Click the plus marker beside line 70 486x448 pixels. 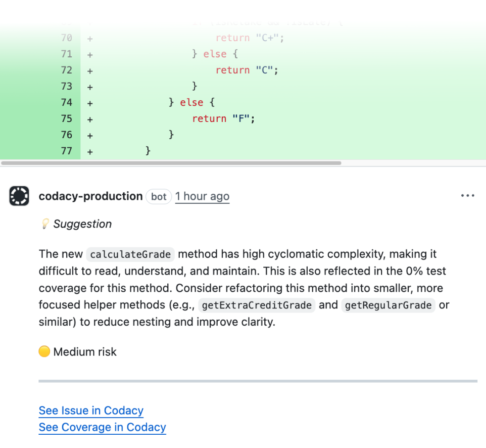[x=90, y=38]
